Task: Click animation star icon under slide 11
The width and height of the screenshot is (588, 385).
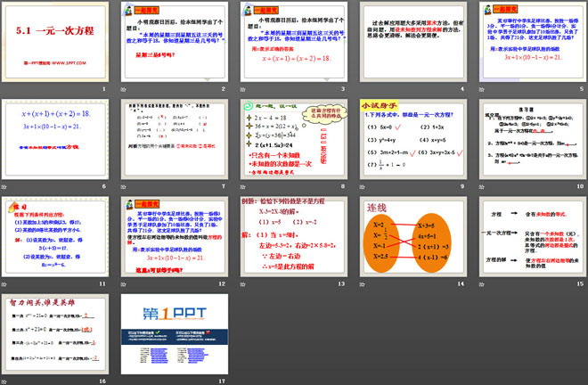Action: pos(4,284)
